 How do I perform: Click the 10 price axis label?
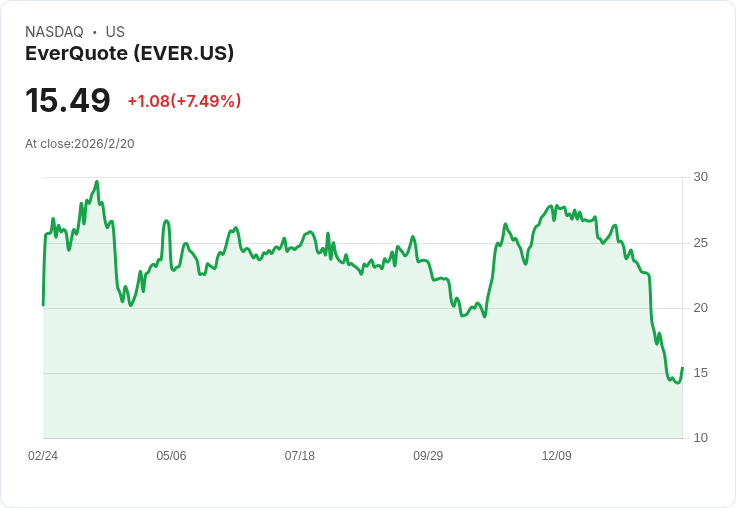tap(700, 438)
